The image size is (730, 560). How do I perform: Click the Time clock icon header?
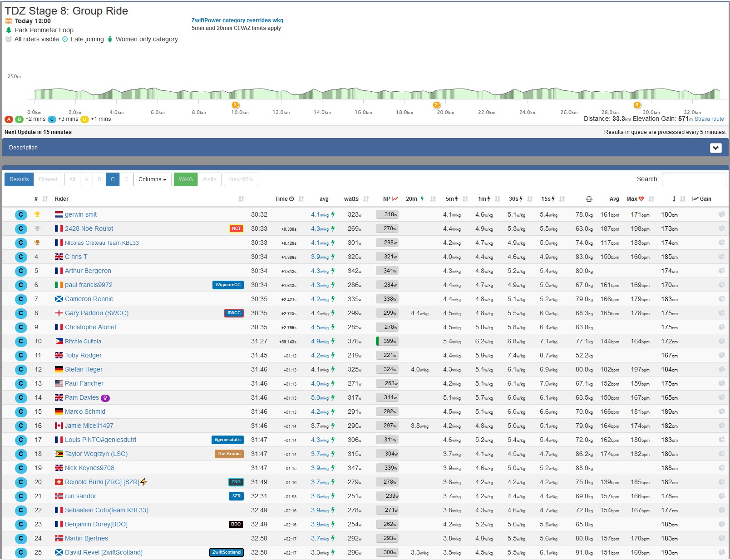[291, 199]
